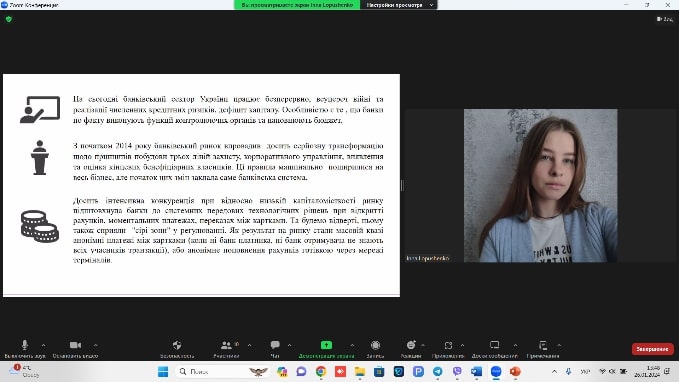Click the View button in top-right corner
679x382 pixels.
tap(665, 19)
